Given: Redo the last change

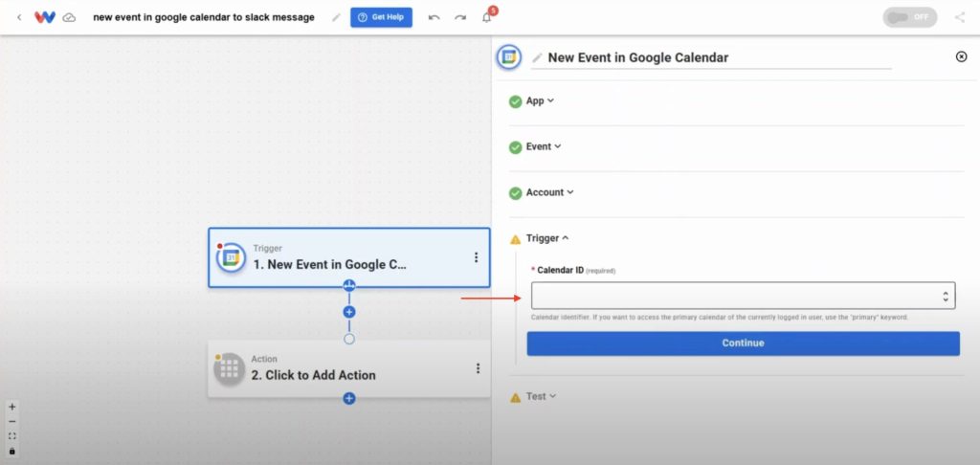Looking at the screenshot, I should (460, 17).
